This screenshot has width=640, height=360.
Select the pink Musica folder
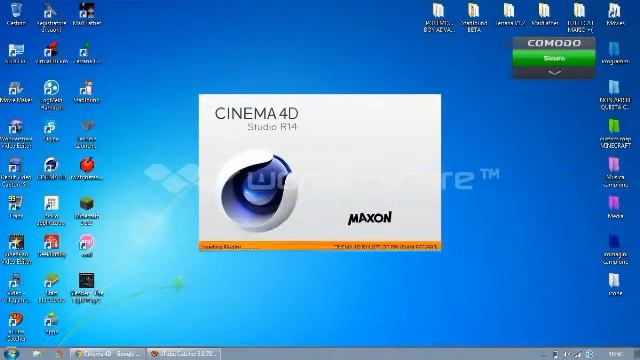(615, 172)
